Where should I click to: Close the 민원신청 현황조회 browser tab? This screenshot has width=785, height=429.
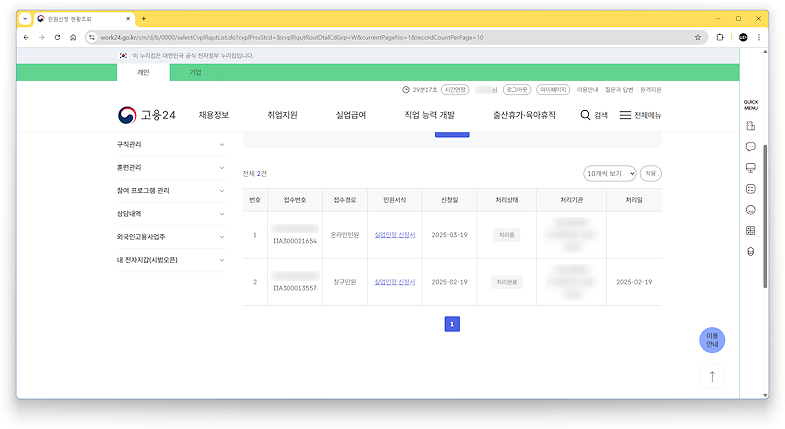pyautogui.click(x=128, y=19)
